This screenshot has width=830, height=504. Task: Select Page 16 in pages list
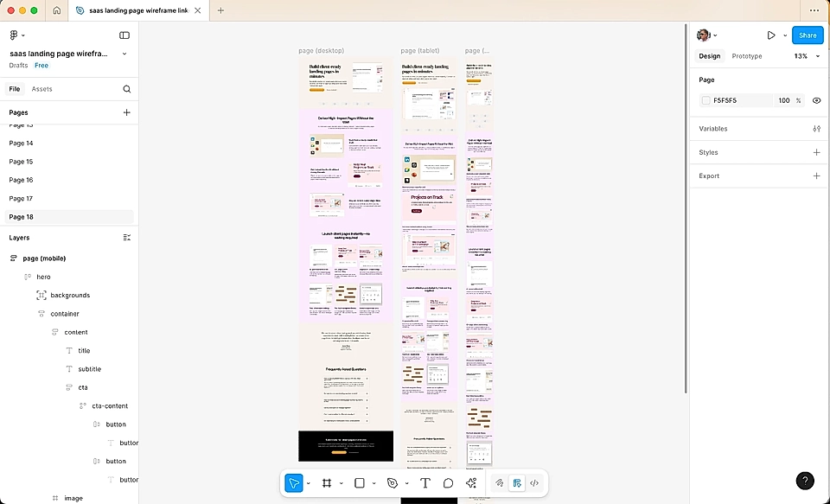click(21, 180)
